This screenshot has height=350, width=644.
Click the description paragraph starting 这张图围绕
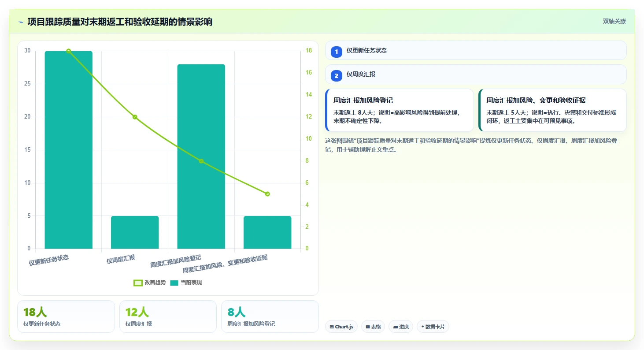[471, 145]
